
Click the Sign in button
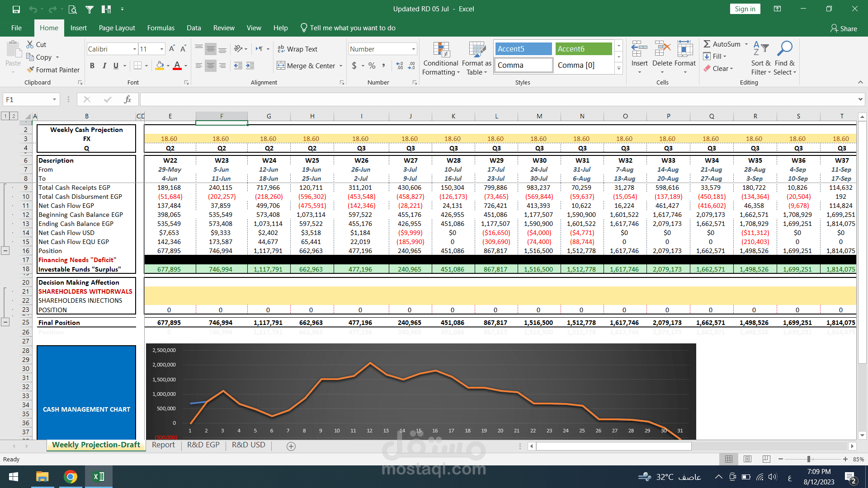click(x=745, y=9)
